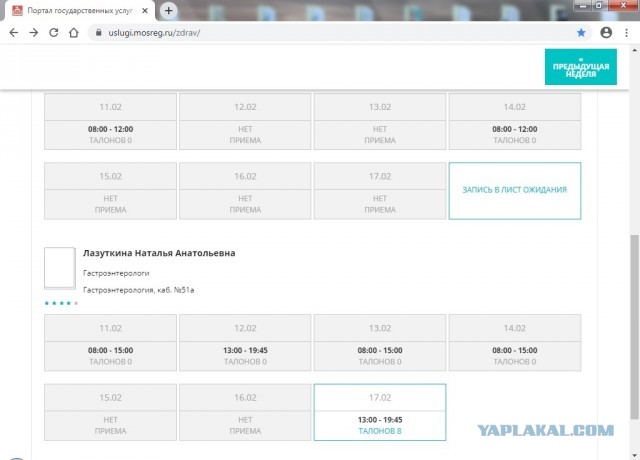
Task: Click the upper doctor's 12.02 Нет приема cell
Action: tap(245, 121)
